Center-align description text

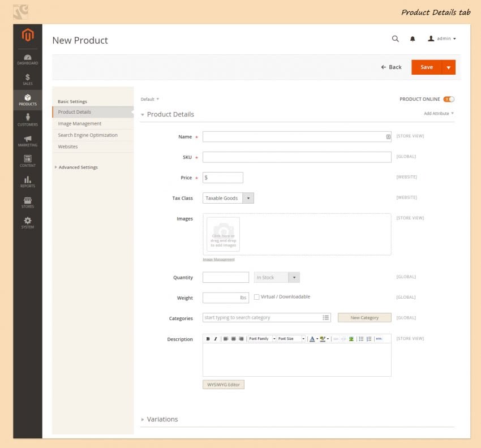pyautogui.click(x=234, y=339)
